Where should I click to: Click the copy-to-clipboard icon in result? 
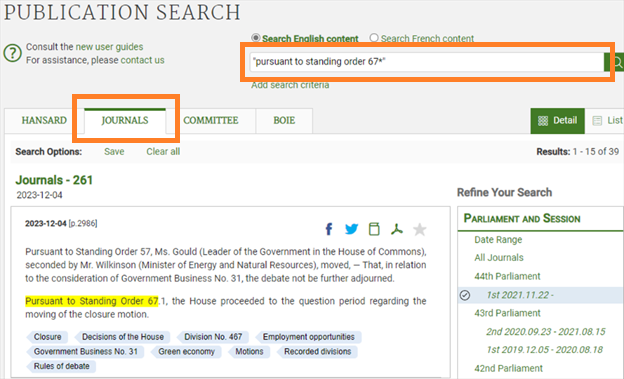(x=374, y=229)
